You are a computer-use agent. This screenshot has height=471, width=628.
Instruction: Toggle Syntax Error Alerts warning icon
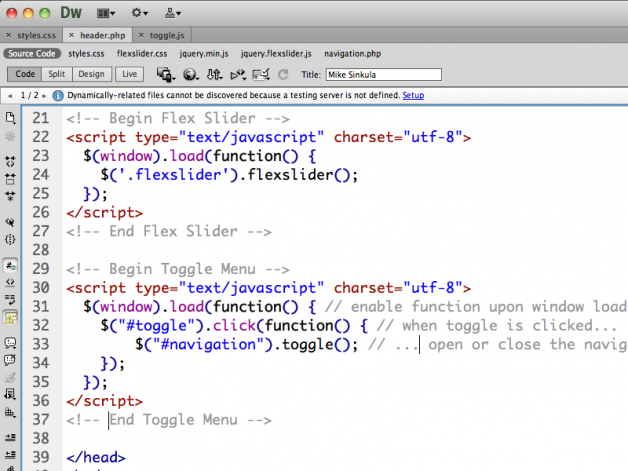(10, 318)
